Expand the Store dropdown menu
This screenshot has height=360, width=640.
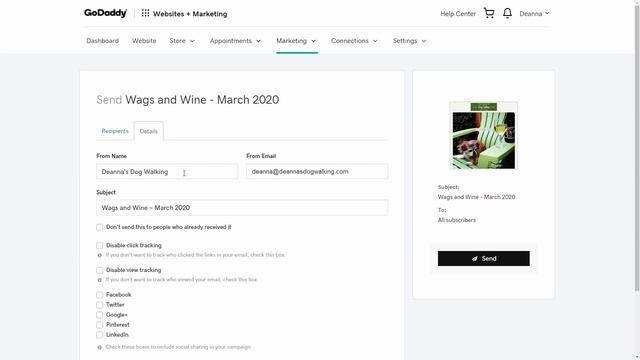click(182, 41)
